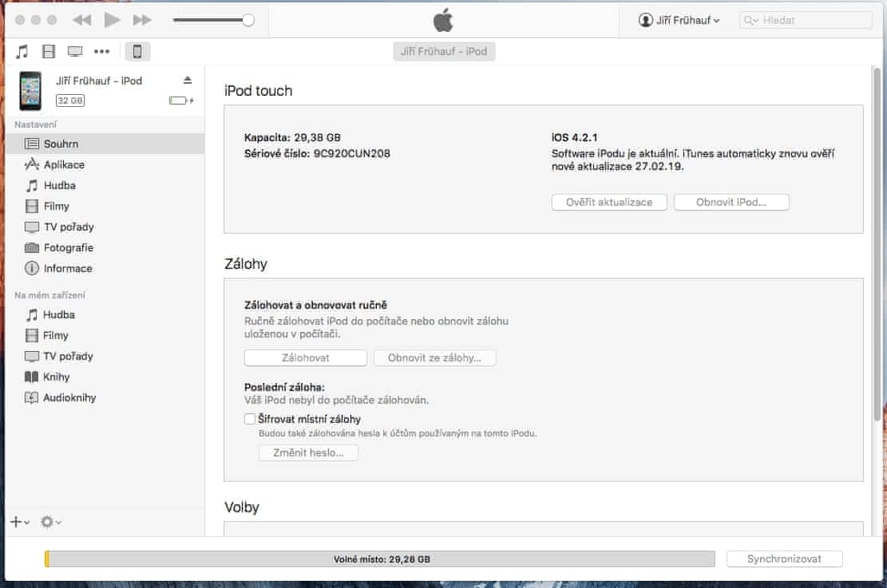The height and width of the screenshot is (588, 887).
Task: Open the plus add menu at bottom
Action: coord(20,522)
